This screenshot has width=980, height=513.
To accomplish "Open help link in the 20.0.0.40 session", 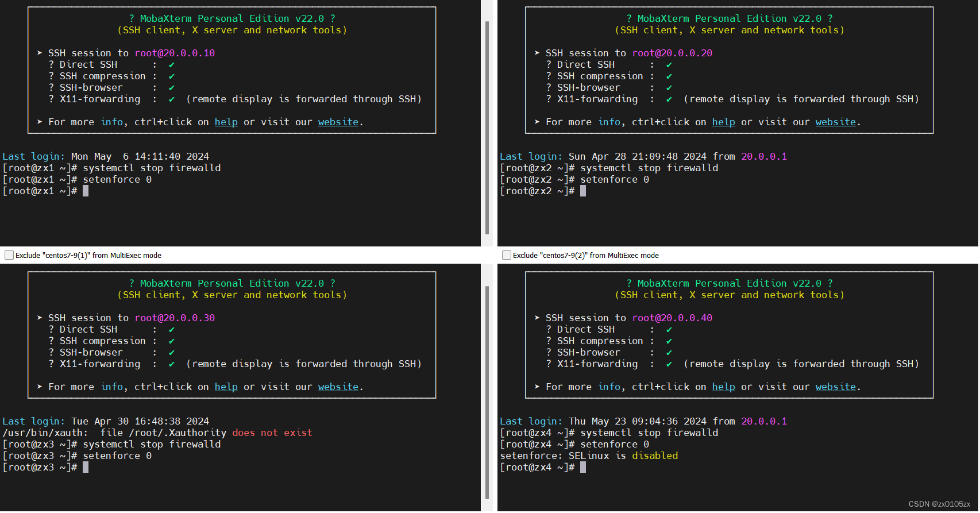I will coord(724,387).
